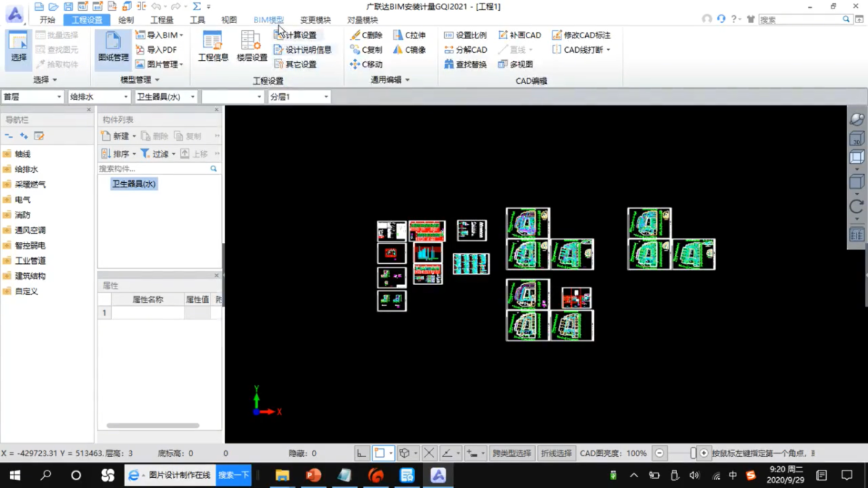Viewport: 868px width, 488px height.
Task: Switch to the 视图 tab
Action: point(229,20)
